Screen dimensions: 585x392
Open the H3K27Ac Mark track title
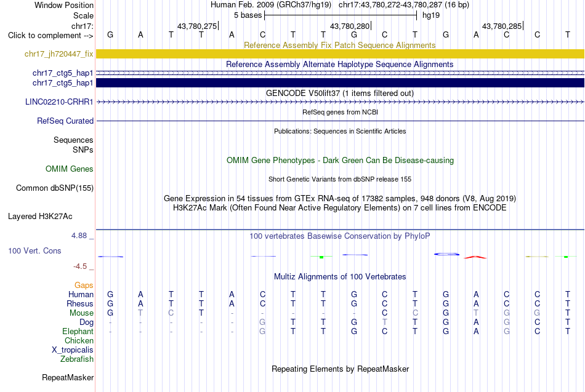pos(339,208)
